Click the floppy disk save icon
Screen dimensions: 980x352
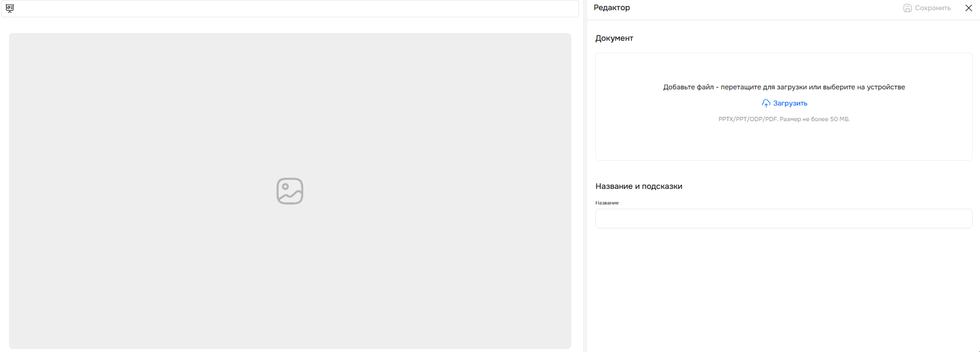tap(907, 8)
